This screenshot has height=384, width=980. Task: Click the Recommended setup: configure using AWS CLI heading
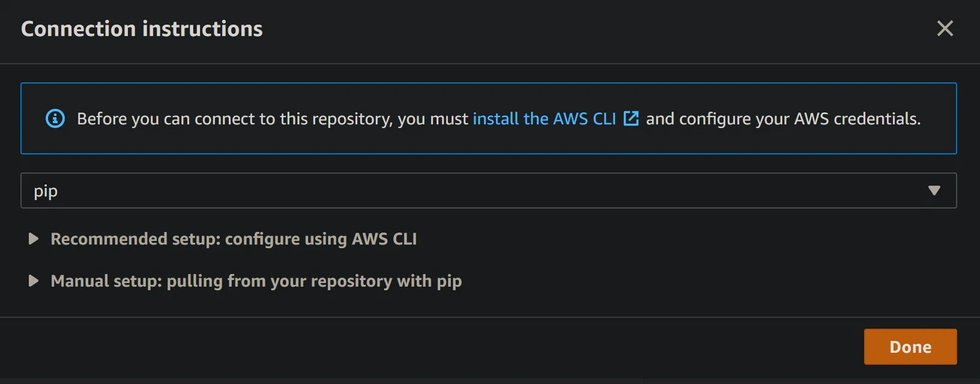coord(234,239)
